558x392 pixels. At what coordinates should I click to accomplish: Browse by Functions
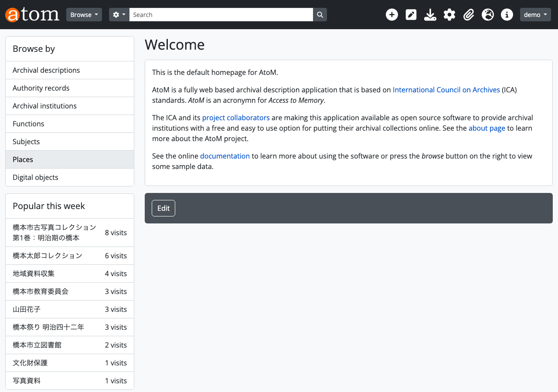coord(70,124)
